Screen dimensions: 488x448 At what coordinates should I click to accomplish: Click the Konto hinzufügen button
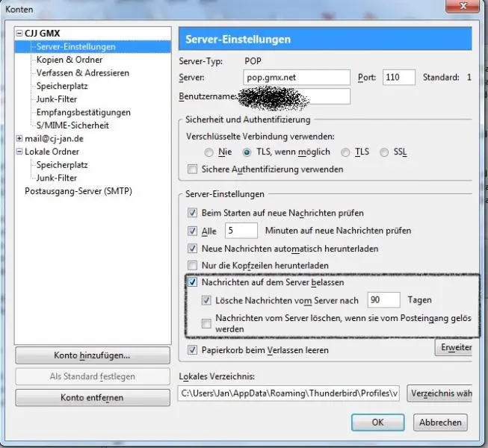click(92, 355)
